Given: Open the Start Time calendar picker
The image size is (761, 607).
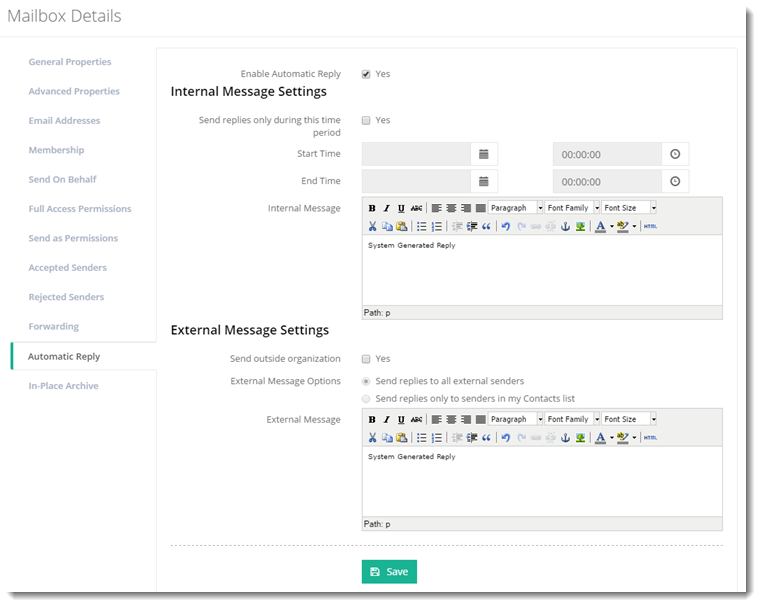Looking at the screenshot, I should point(483,154).
